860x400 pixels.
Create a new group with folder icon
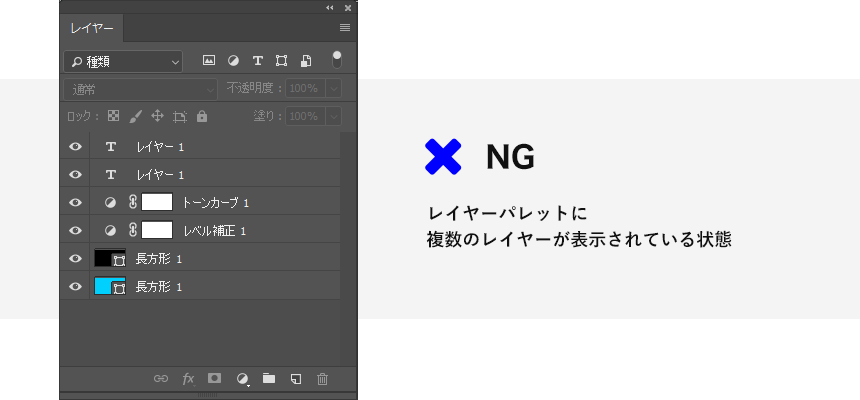point(268,379)
